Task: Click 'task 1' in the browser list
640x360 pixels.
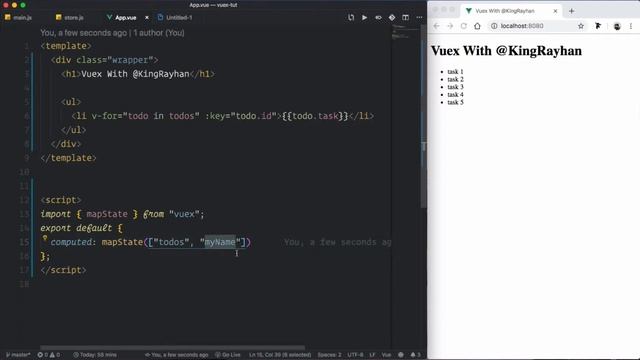Action: tap(455, 72)
